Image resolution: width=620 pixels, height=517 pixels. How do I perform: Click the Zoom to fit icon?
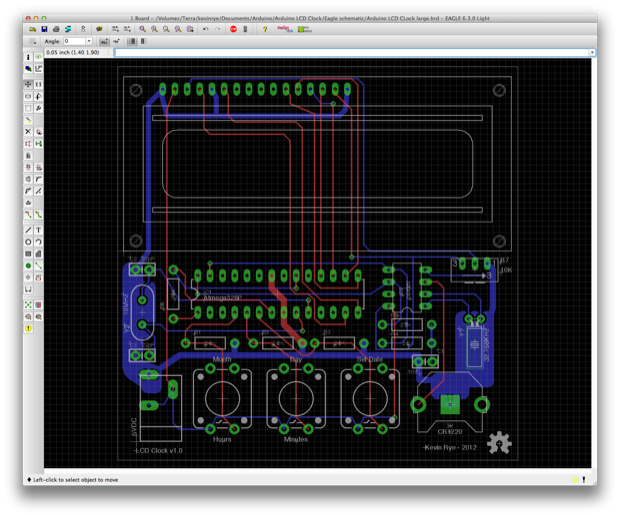(x=142, y=29)
